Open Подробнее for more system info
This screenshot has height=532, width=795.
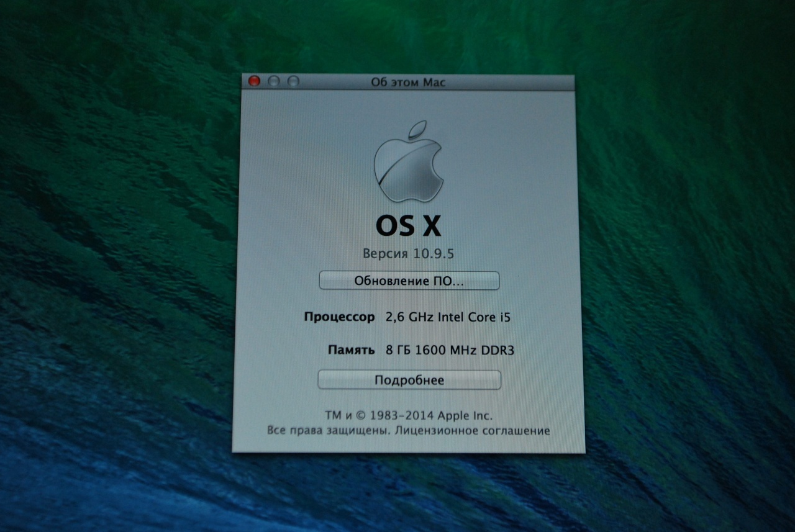[x=409, y=380]
